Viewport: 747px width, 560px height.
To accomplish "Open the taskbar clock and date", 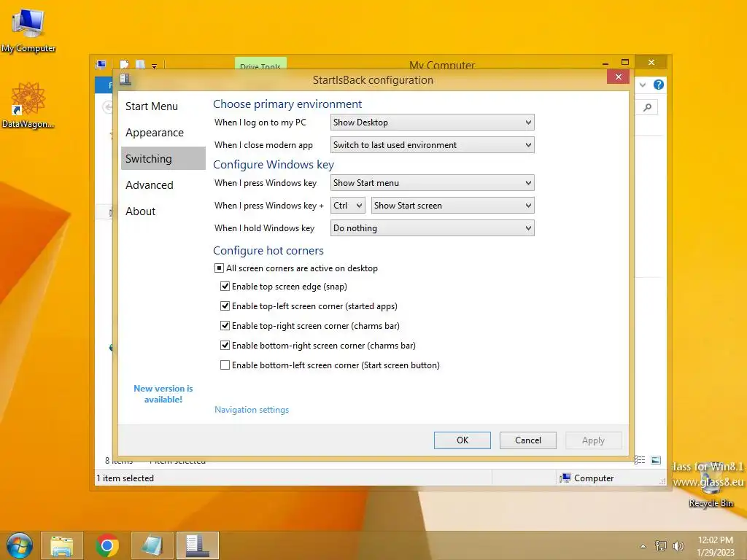I will (x=716, y=545).
